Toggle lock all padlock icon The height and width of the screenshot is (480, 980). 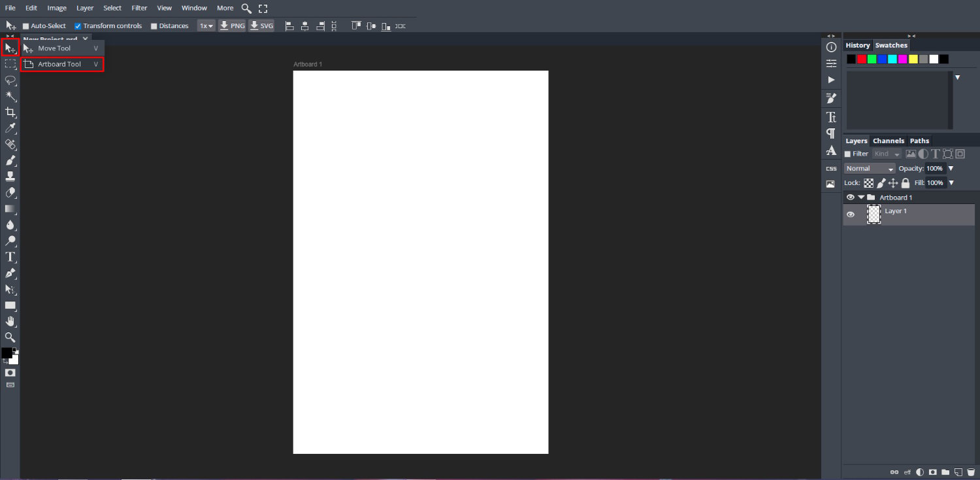pyautogui.click(x=906, y=183)
